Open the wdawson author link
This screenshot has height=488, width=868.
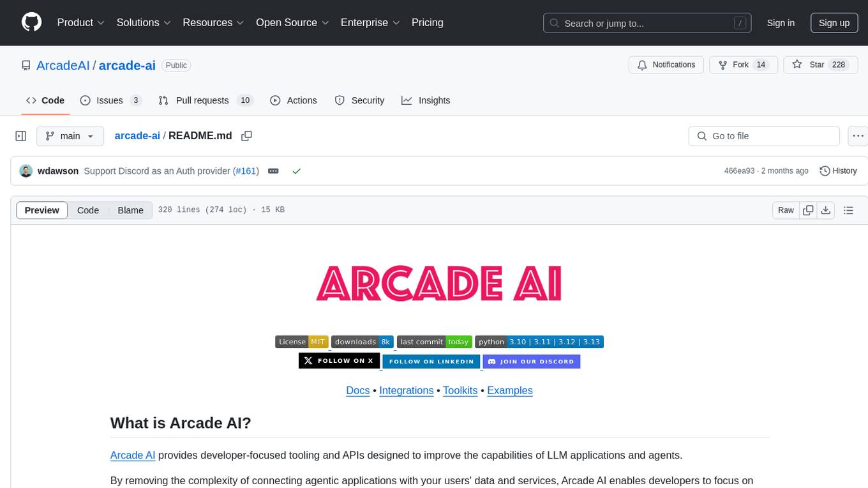click(x=58, y=171)
